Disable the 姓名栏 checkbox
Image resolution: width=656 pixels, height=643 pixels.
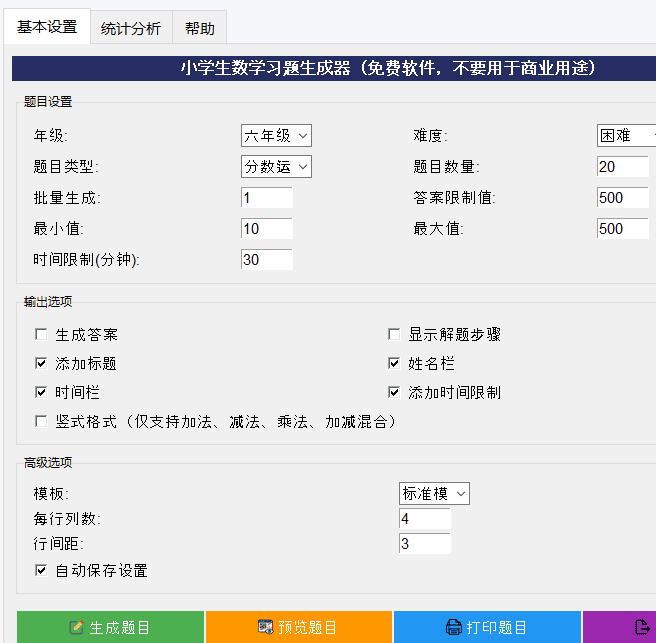pyautogui.click(x=395, y=364)
